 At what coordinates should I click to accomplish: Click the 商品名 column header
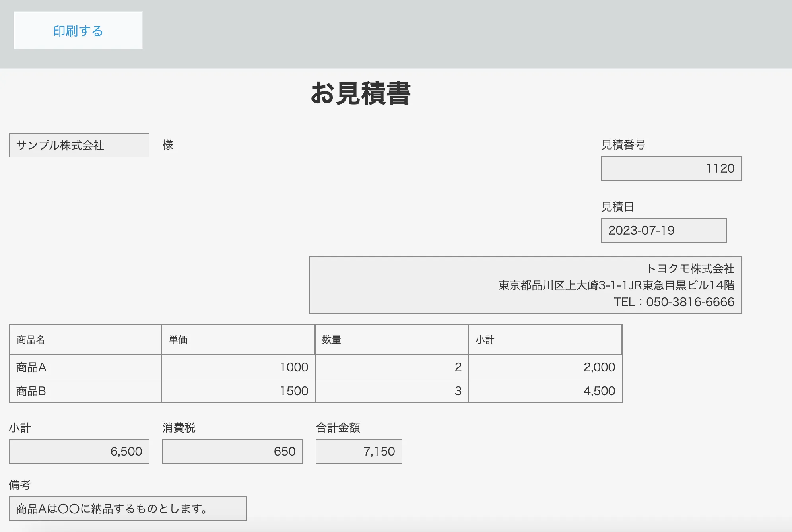85,340
